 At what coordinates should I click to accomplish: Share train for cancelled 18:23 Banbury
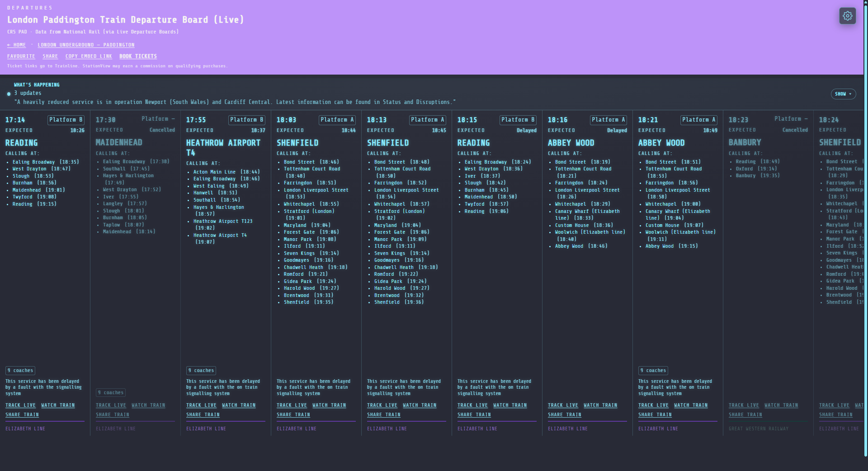click(x=745, y=414)
